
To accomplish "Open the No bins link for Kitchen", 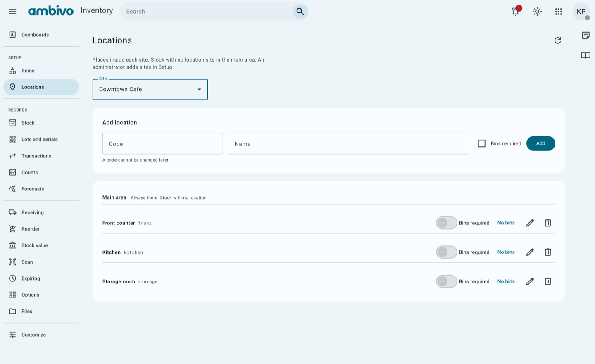I will (506, 252).
